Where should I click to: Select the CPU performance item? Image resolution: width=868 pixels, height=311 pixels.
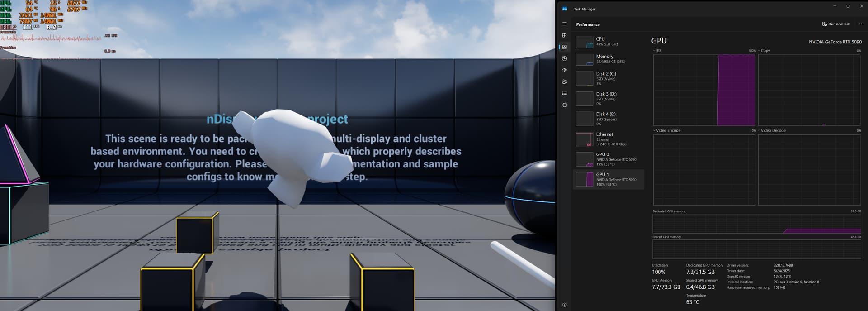[x=609, y=42]
